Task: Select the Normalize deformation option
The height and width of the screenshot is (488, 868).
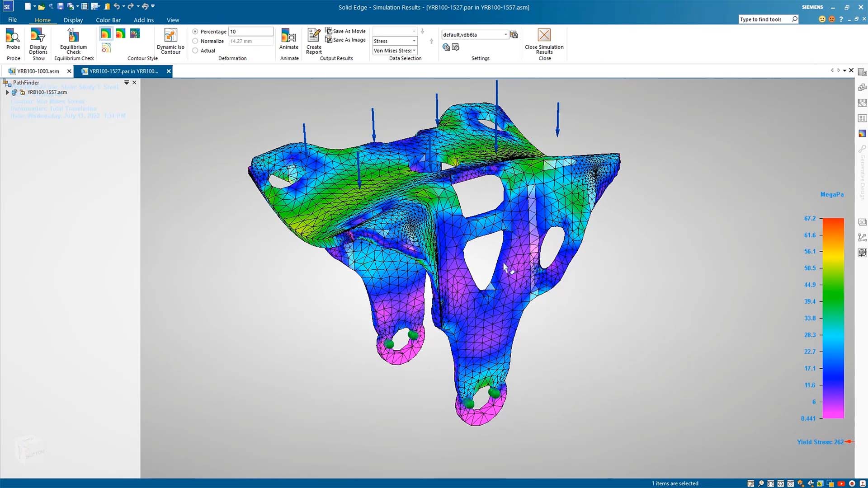Action: coord(195,41)
